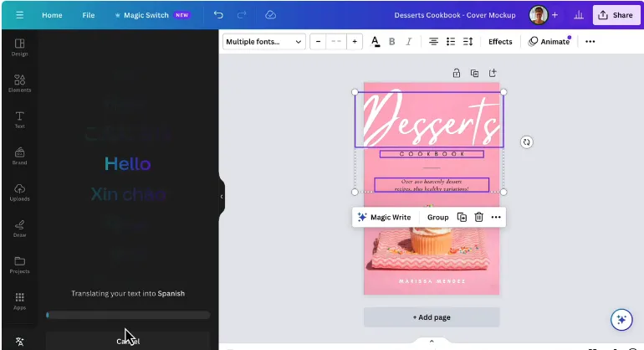This screenshot has height=350, width=644.
Task: Change text alignment
Action: (x=433, y=42)
